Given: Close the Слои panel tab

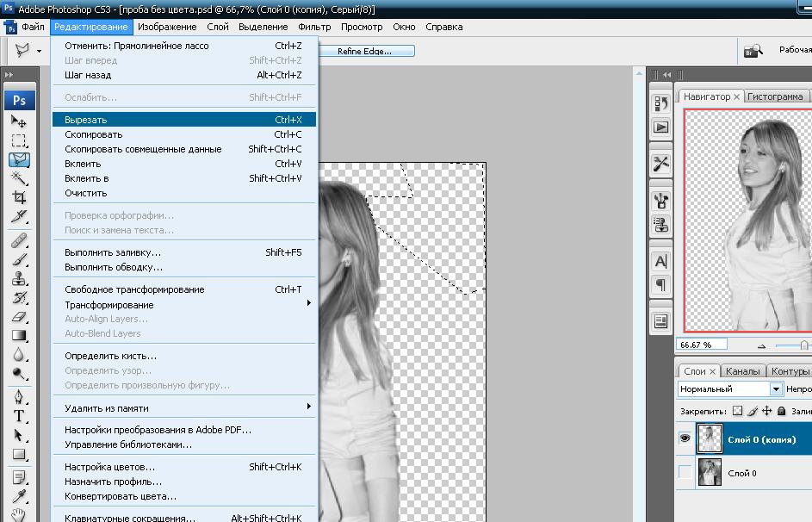Looking at the screenshot, I should click(x=713, y=371).
